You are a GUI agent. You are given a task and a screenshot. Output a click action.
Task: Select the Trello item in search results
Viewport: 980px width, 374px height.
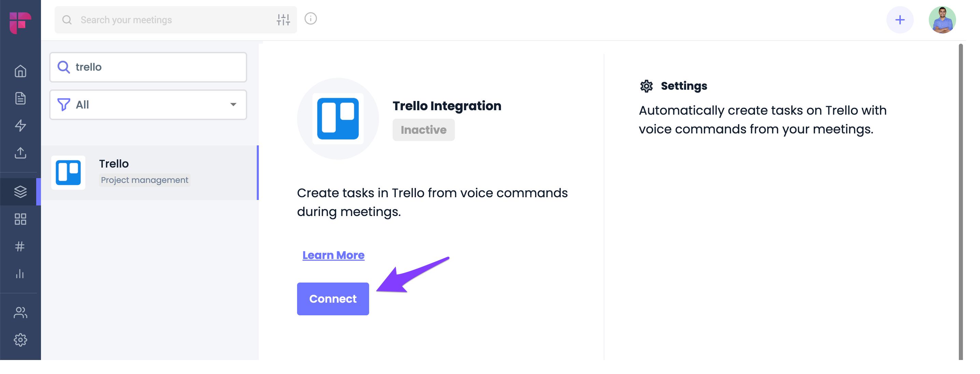tap(154, 172)
